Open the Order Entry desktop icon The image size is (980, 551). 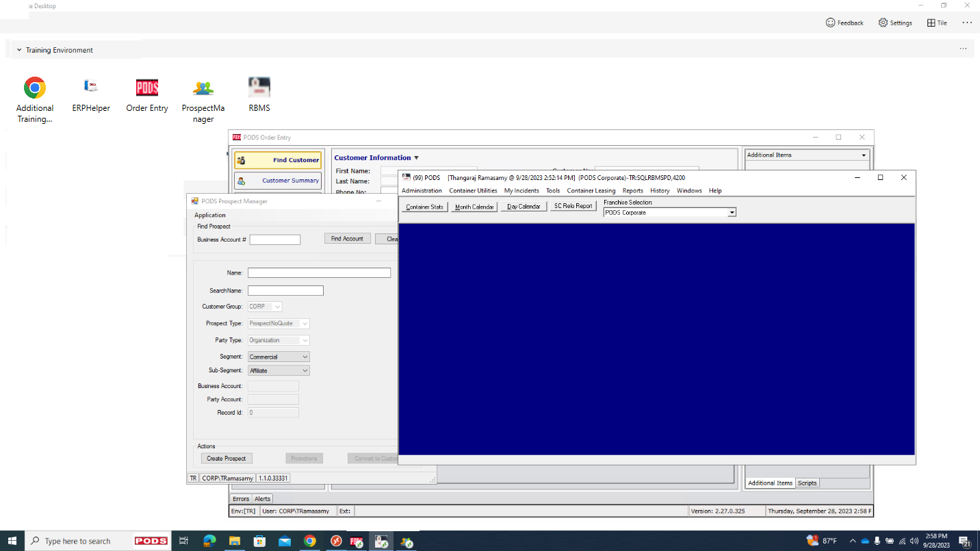click(x=147, y=88)
